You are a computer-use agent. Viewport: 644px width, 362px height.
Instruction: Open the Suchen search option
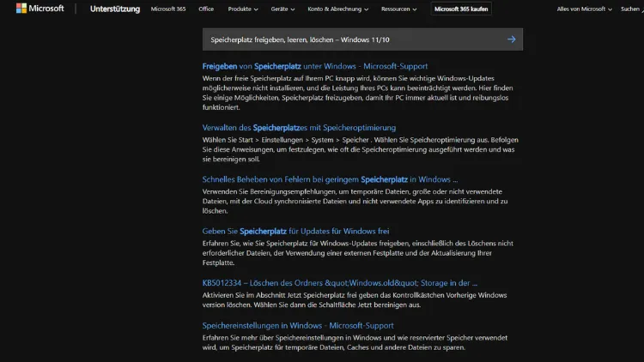[632, 9]
